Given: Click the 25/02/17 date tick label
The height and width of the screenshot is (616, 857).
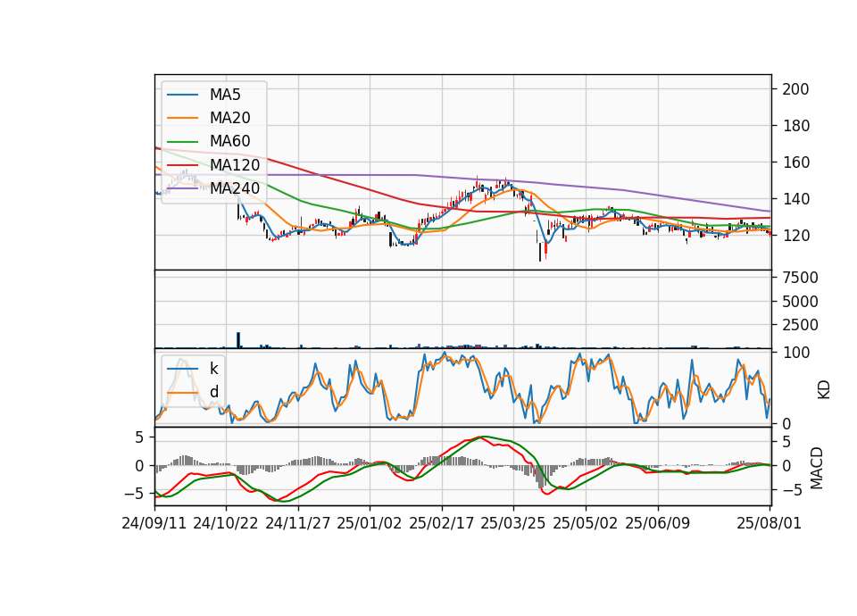Looking at the screenshot, I should click(x=442, y=523).
